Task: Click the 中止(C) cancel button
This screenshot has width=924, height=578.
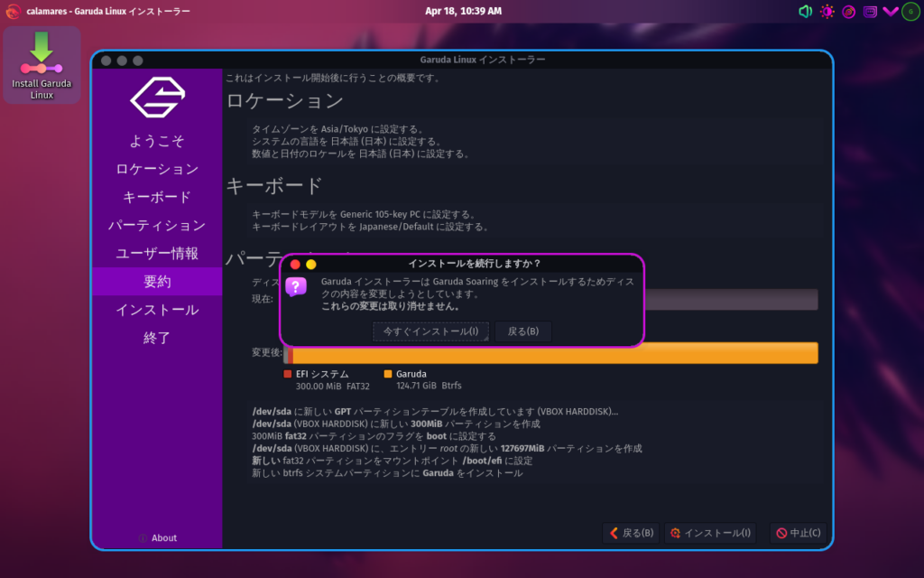Action: 798,533
